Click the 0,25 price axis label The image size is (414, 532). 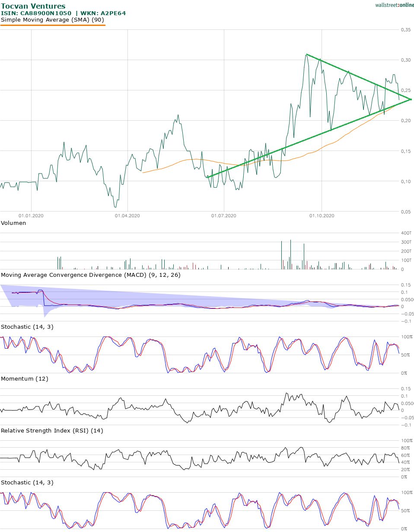(x=405, y=90)
